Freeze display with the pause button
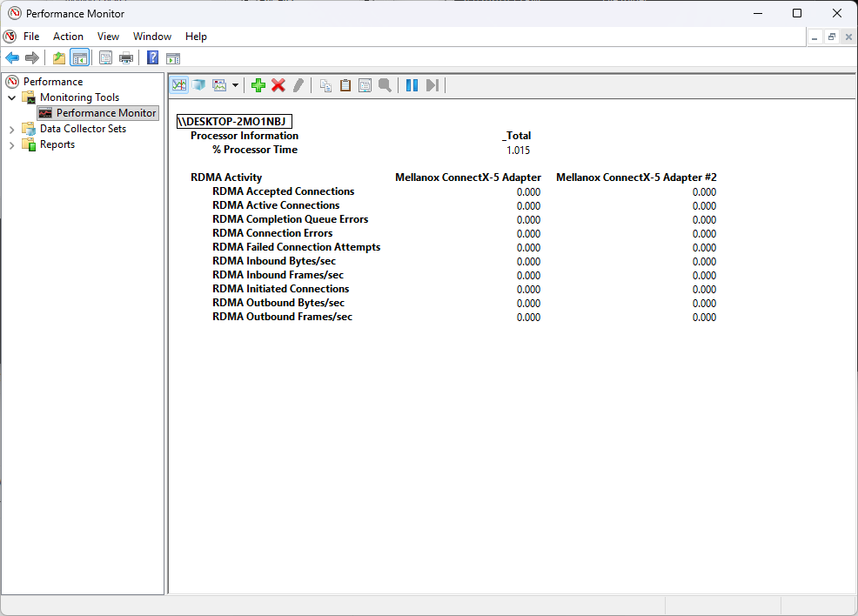The image size is (858, 616). [x=412, y=85]
